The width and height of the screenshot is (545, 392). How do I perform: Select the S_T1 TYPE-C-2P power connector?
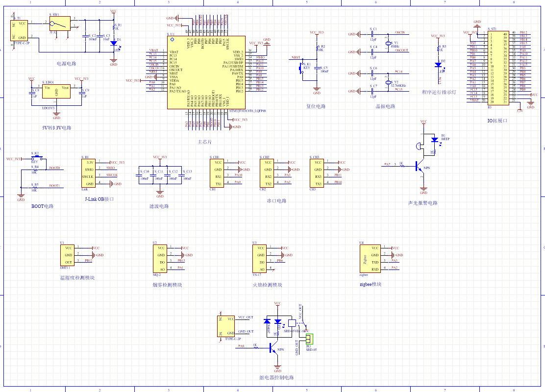[19, 30]
